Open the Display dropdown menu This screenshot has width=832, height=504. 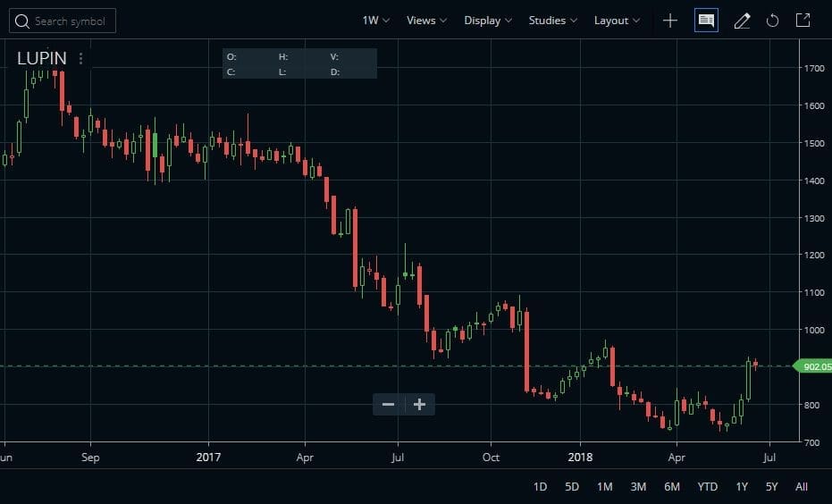(488, 21)
